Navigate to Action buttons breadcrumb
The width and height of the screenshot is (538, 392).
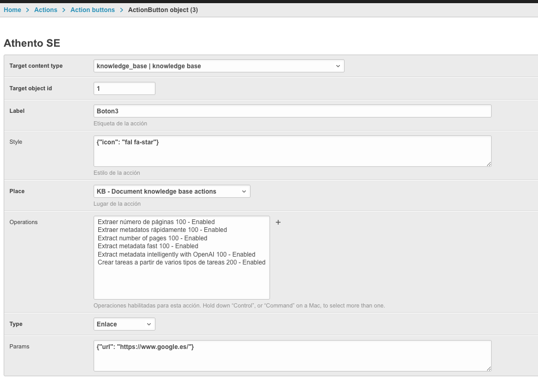(x=92, y=10)
